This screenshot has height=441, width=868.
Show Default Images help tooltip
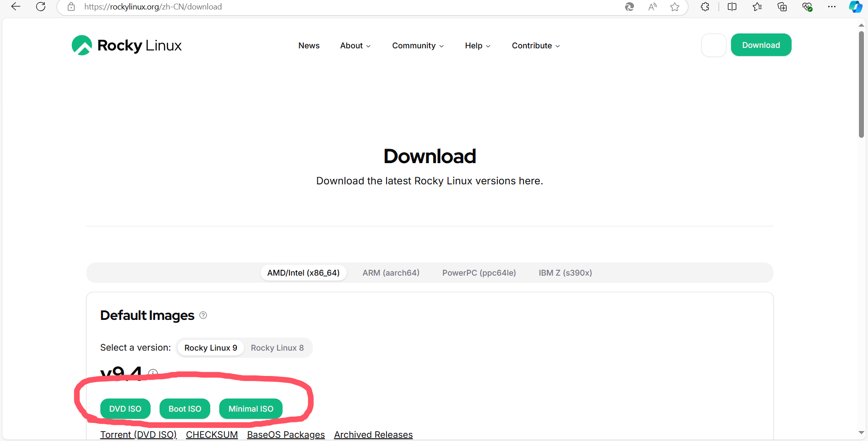pos(203,315)
